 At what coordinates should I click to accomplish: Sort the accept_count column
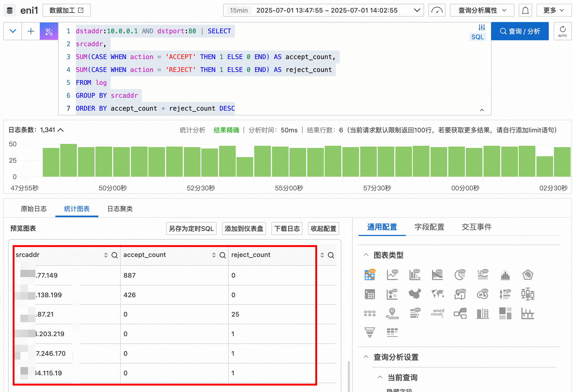coord(214,255)
